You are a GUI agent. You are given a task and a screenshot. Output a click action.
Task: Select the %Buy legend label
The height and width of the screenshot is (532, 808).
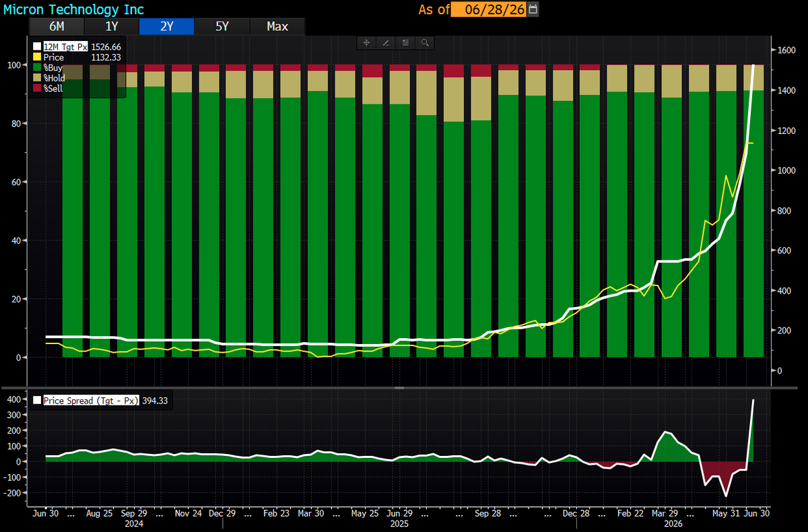tap(54, 68)
